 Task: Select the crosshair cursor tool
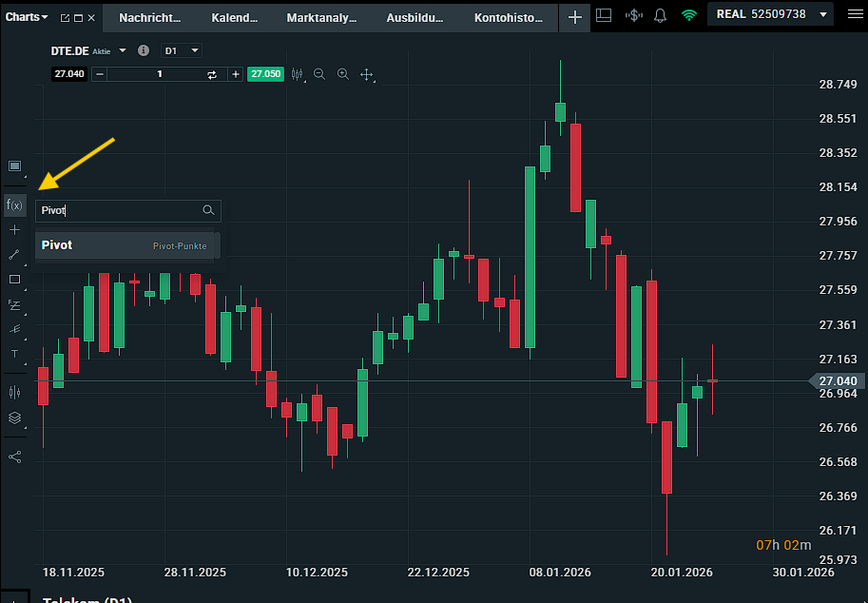(x=14, y=230)
